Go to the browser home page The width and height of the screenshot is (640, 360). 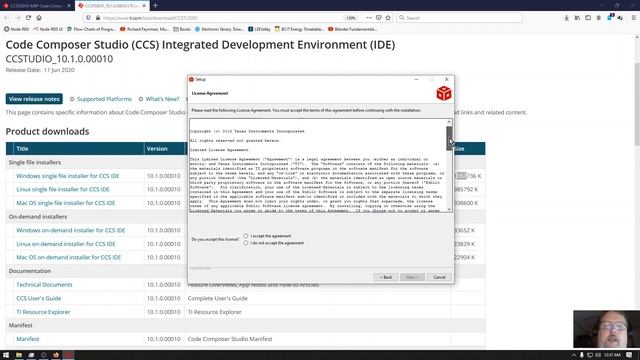39,18
